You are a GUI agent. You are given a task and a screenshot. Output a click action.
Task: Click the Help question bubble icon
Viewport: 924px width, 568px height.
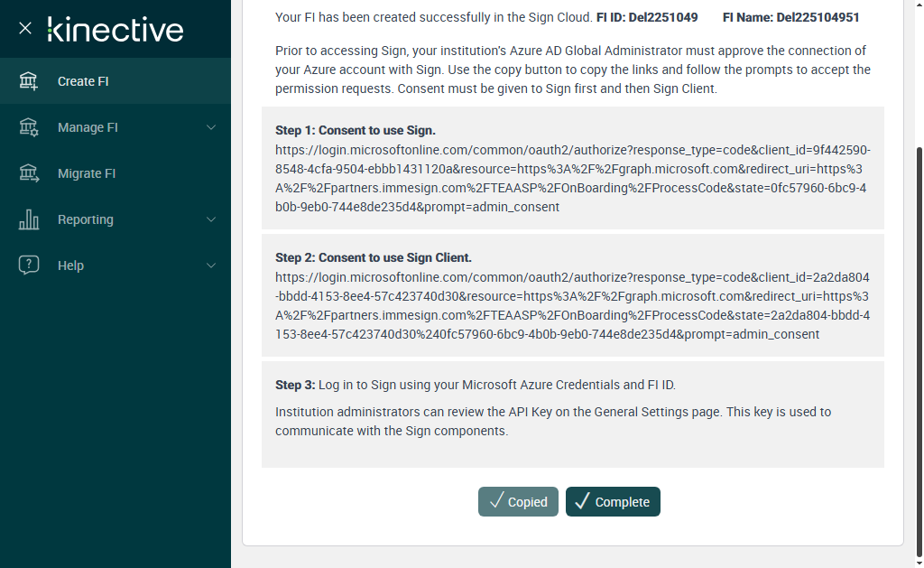(x=29, y=265)
